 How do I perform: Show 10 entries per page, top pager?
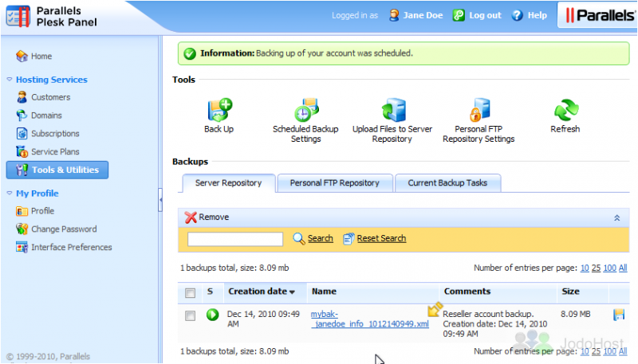click(585, 268)
